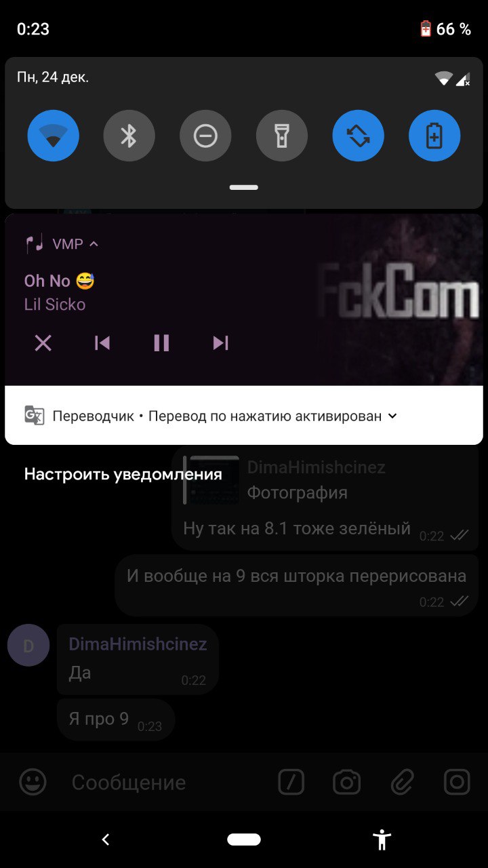This screenshot has height=868, width=488.
Task: Toggle the battery saver tile
Action: tap(434, 136)
